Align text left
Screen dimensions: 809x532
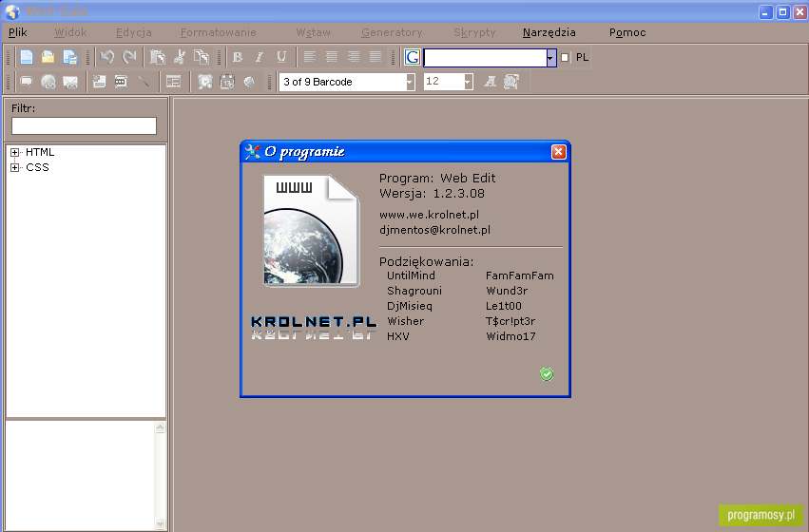pyautogui.click(x=310, y=57)
